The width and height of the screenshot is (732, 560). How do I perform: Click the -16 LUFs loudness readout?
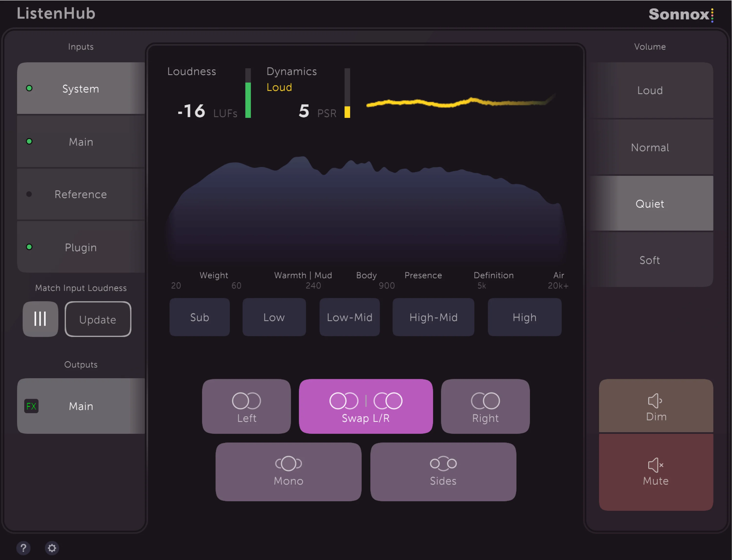(207, 111)
